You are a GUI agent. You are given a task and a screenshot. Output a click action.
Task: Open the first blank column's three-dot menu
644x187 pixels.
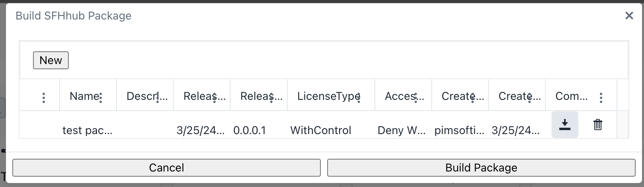tap(44, 97)
